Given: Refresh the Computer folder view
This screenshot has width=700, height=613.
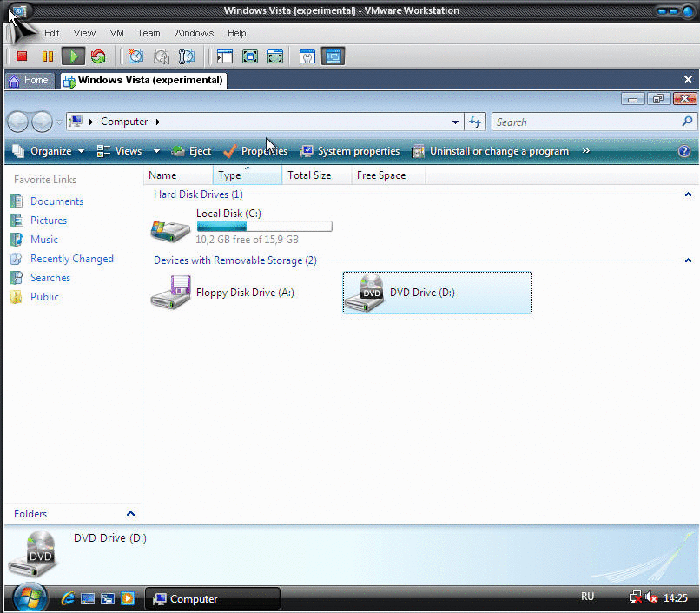Looking at the screenshot, I should [x=475, y=122].
